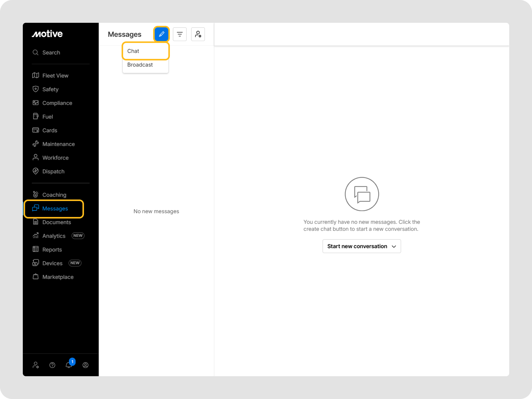Open the help question mark icon

coord(52,365)
